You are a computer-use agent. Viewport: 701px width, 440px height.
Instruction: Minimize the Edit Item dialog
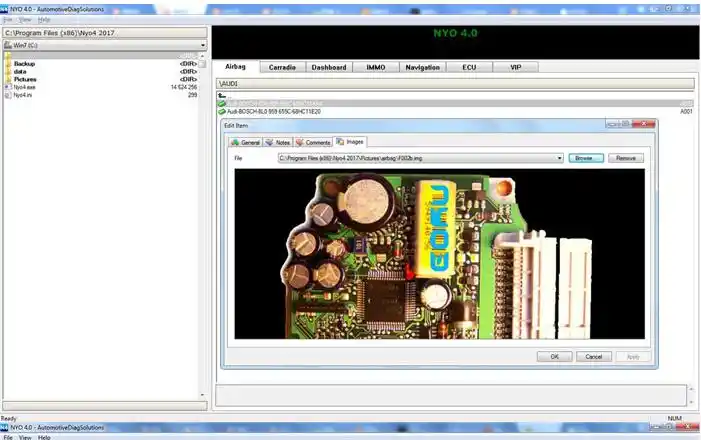612,123
